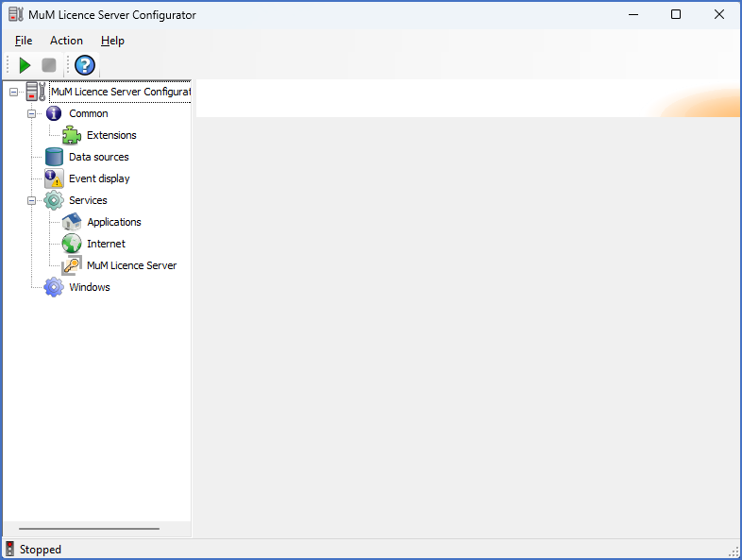This screenshot has width=742, height=560.
Task: Select Event display in the tree
Action: (x=99, y=178)
